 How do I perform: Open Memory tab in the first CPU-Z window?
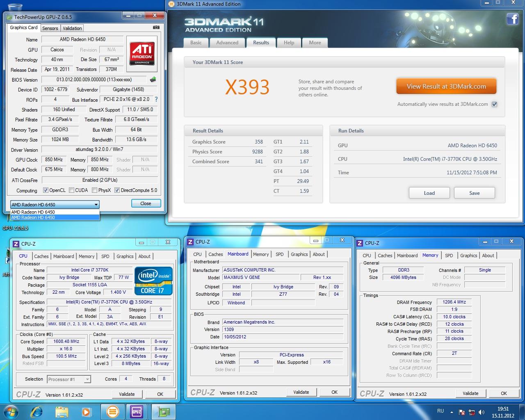click(x=87, y=256)
